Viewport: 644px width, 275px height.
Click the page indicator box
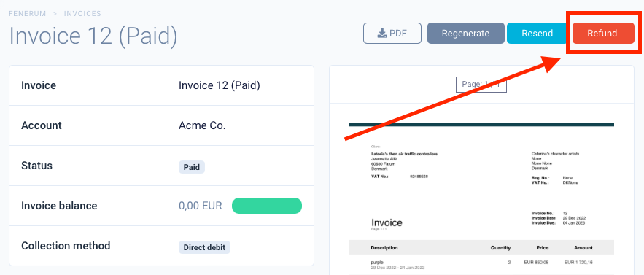(481, 85)
